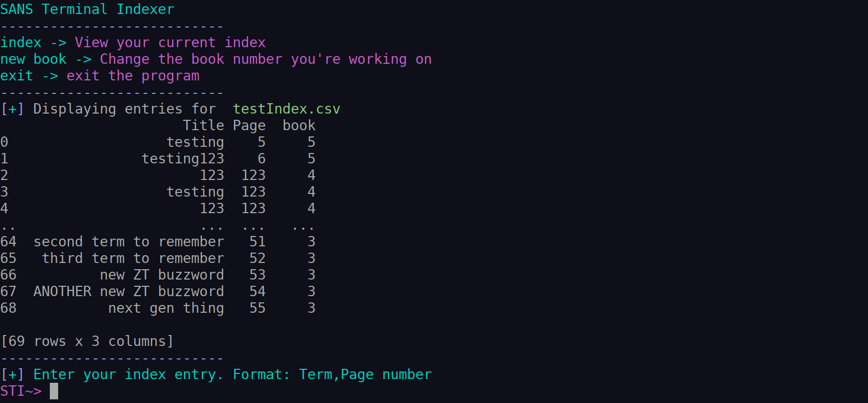Click row index 64
This screenshot has height=403, width=868.
tap(8, 242)
